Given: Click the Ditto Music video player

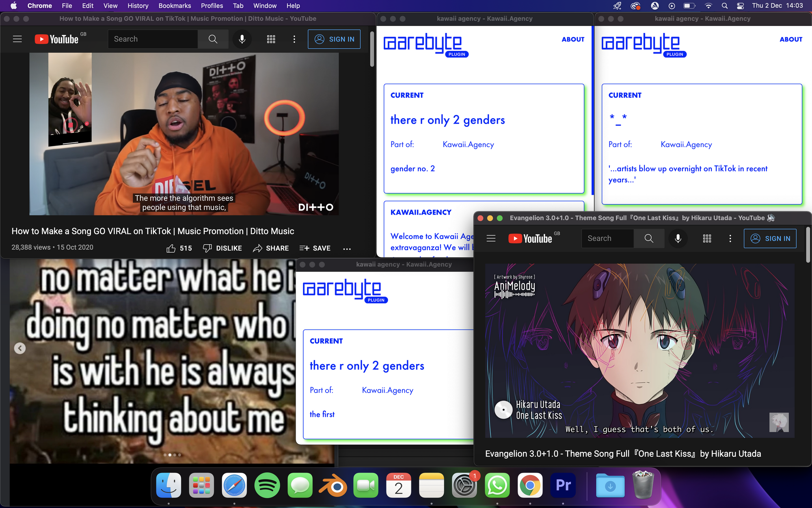Looking at the screenshot, I should tap(184, 134).
